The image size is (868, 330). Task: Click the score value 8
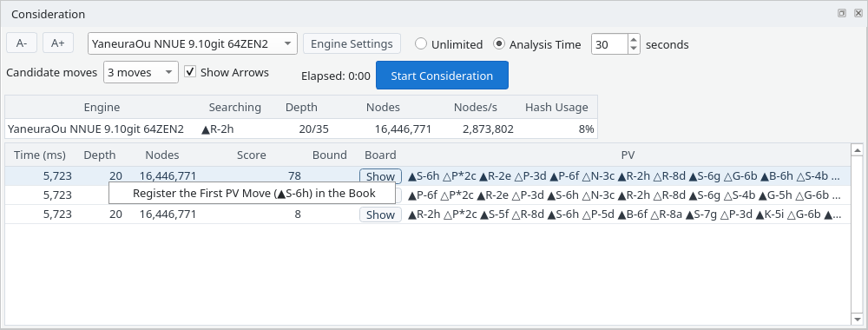298,214
